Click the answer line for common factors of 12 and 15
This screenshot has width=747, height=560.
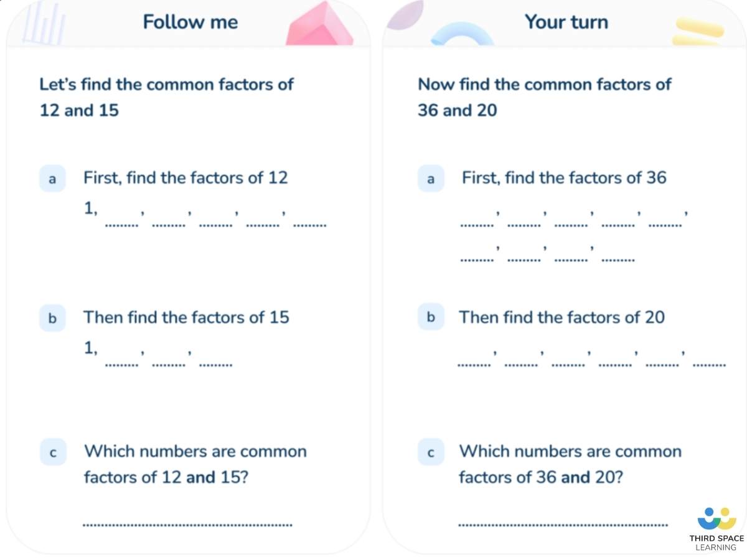[187, 525]
